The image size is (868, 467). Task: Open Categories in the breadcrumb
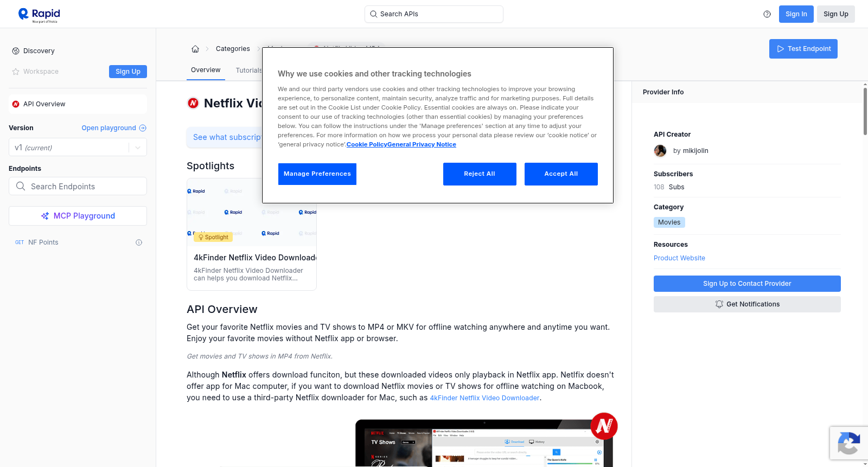coord(233,49)
